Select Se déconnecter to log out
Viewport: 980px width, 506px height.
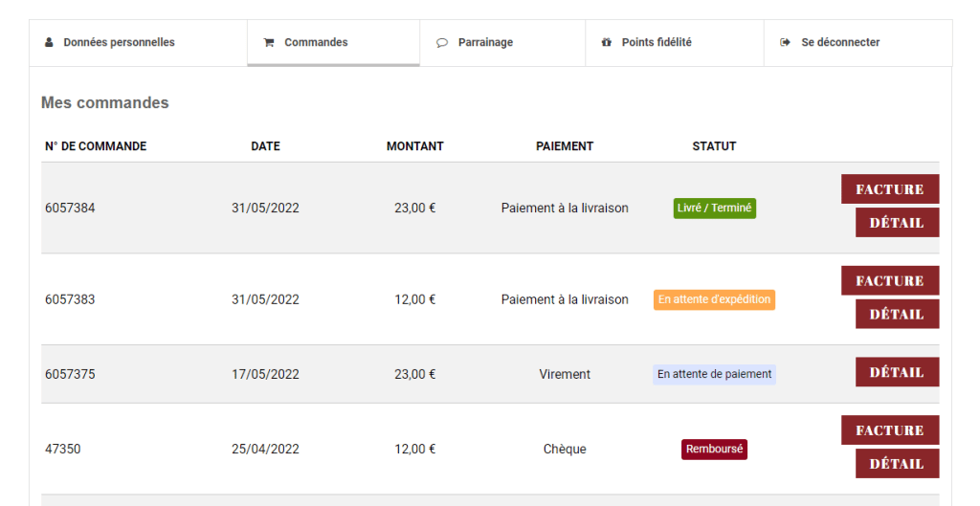pos(858,42)
